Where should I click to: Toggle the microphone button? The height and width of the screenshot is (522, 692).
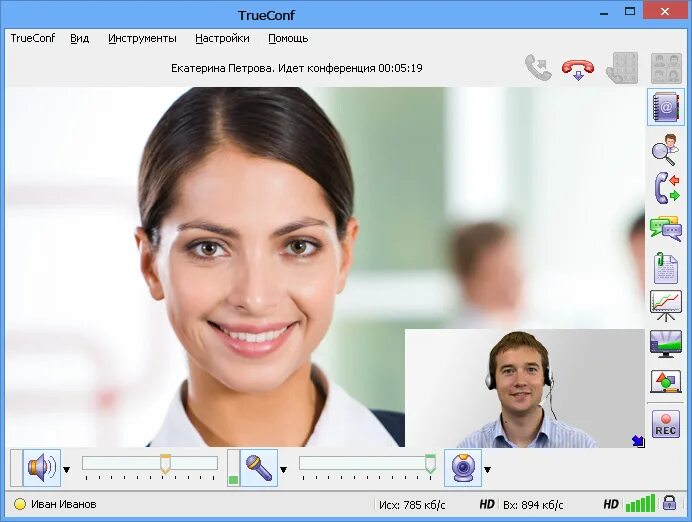[x=259, y=468]
